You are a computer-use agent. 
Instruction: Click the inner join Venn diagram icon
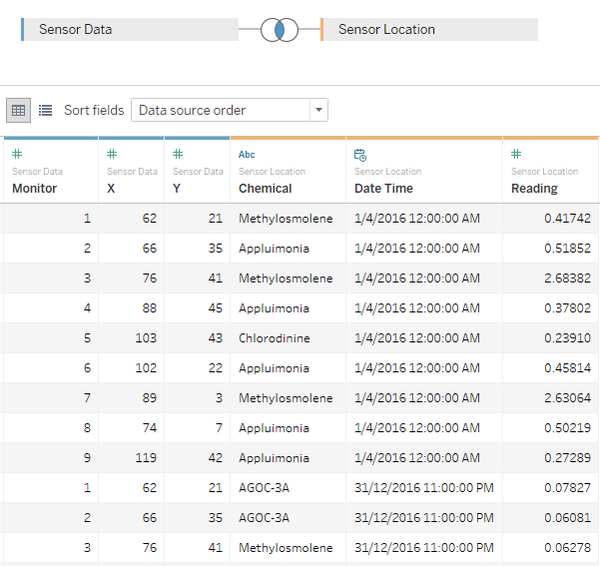click(x=280, y=30)
